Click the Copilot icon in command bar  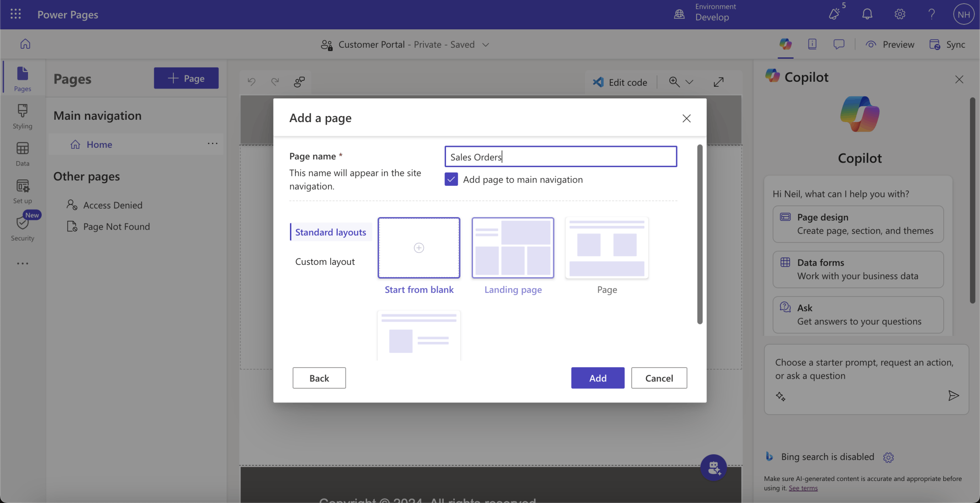(x=785, y=44)
